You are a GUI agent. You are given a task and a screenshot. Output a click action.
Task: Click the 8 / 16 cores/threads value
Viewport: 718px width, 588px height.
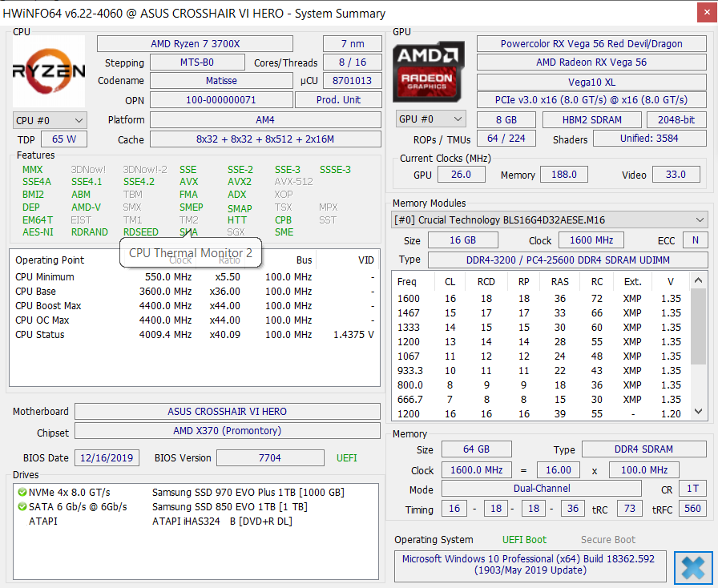coord(352,62)
